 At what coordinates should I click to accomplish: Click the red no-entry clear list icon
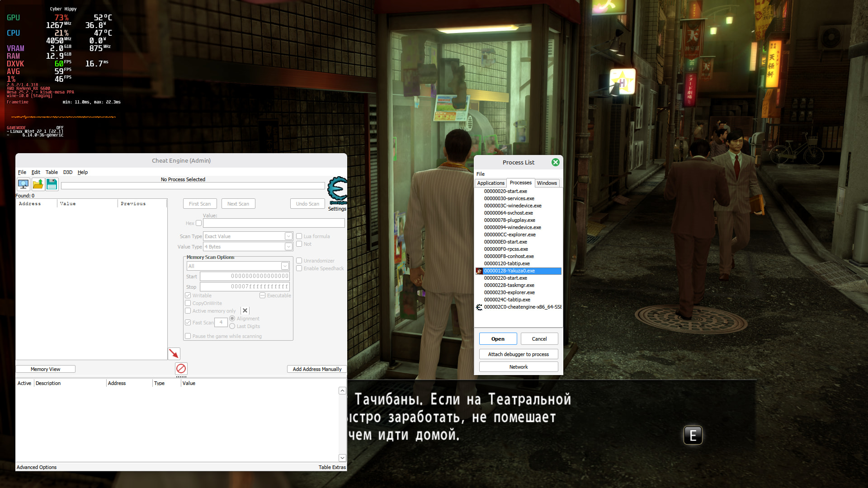click(181, 369)
